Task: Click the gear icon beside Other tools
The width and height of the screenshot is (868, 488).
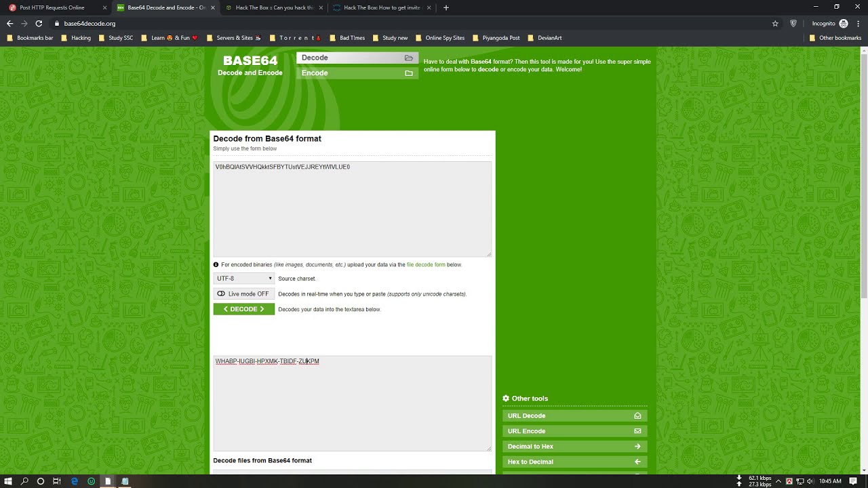Action: tap(506, 399)
